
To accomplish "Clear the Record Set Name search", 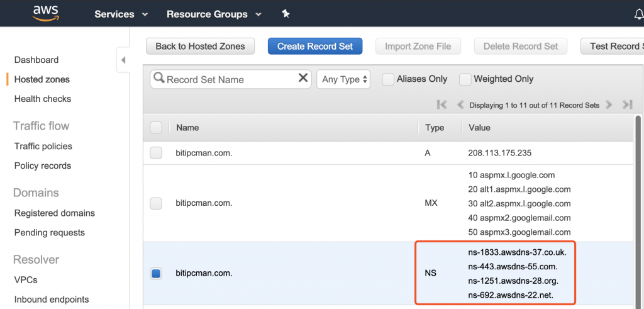I will [303, 77].
